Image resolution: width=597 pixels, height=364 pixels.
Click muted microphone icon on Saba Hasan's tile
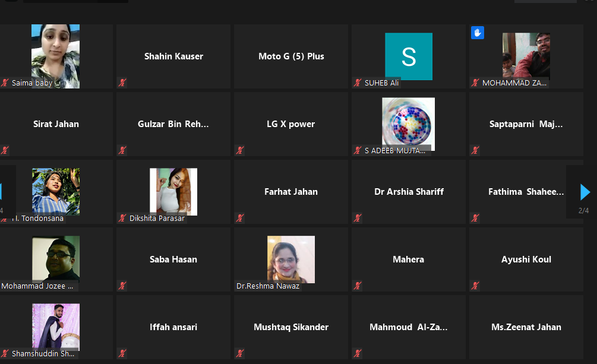click(122, 286)
